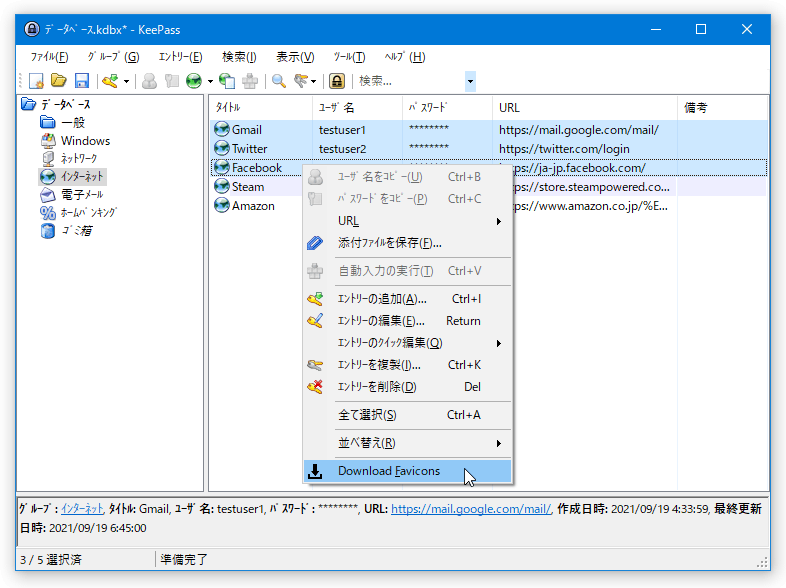Click the Copy user name toolbar icon
This screenshot has width=786, height=588.
click(149, 81)
